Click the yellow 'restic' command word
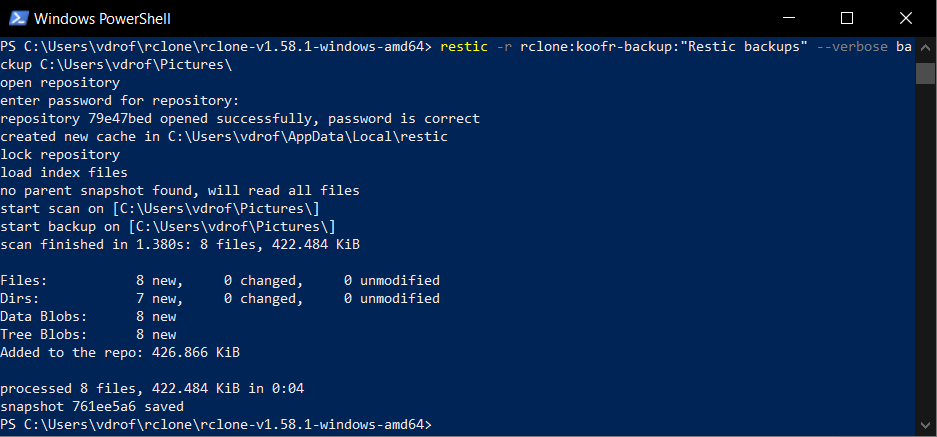Image resolution: width=937 pixels, height=437 pixels. pos(464,47)
